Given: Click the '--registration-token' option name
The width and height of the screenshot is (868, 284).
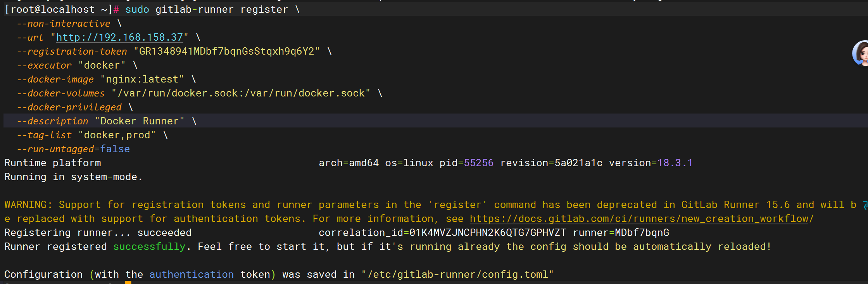Looking at the screenshot, I should (x=72, y=52).
